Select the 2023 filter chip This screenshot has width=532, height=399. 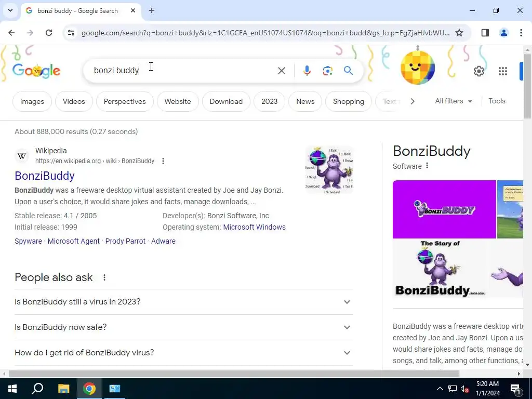click(x=270, y=101)
